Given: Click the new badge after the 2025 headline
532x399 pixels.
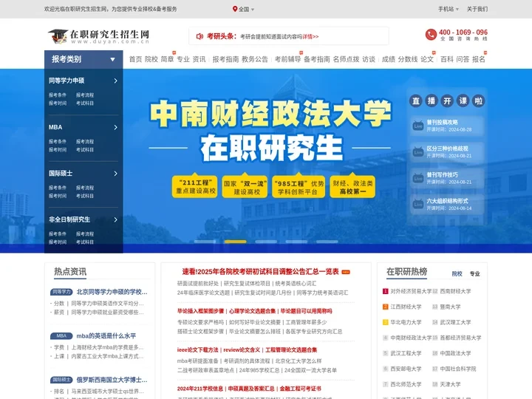Looking at the screenshot, I should pyautogui.click(x=346, y=272).
